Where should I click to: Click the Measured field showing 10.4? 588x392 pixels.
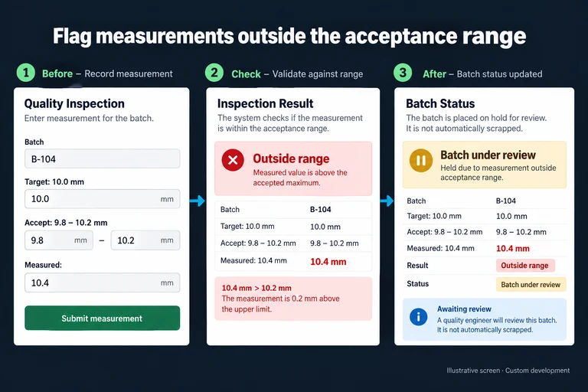(x=102, y=283)
